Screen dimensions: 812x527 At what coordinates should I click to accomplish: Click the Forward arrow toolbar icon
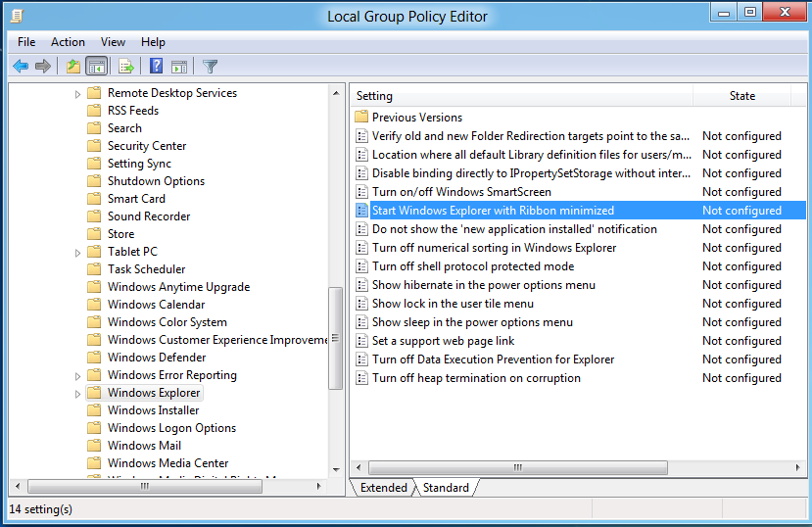43,67
